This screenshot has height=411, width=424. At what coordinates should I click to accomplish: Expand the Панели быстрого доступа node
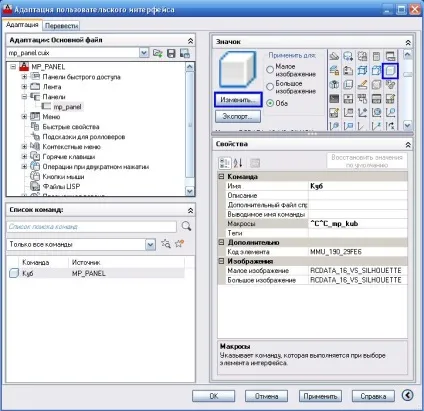[x=24, y=77]
